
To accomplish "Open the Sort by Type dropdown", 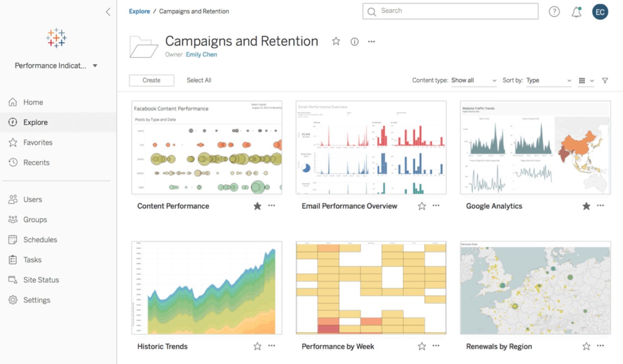I will coord(548,80).
